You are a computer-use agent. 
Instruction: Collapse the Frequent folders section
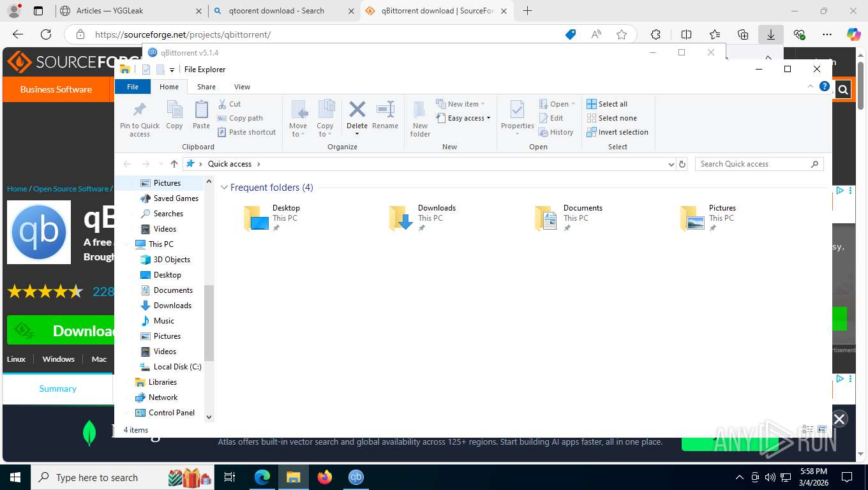tap(224, 188)
